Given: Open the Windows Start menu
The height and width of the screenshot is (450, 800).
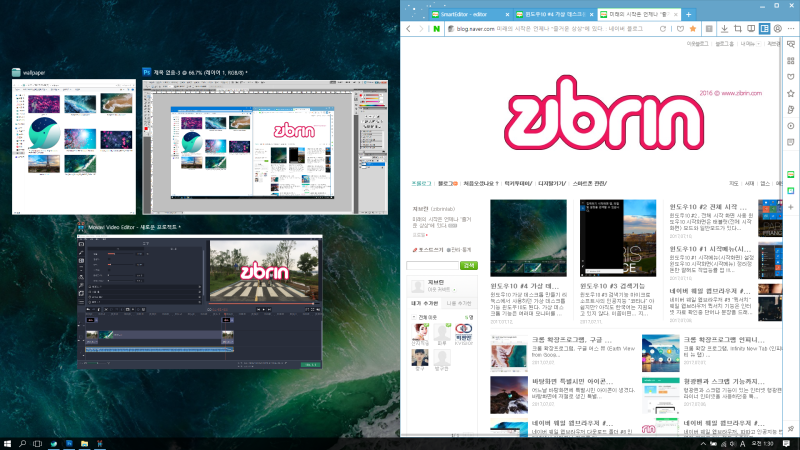Looking at the screenshot, I should coord(7,444).
